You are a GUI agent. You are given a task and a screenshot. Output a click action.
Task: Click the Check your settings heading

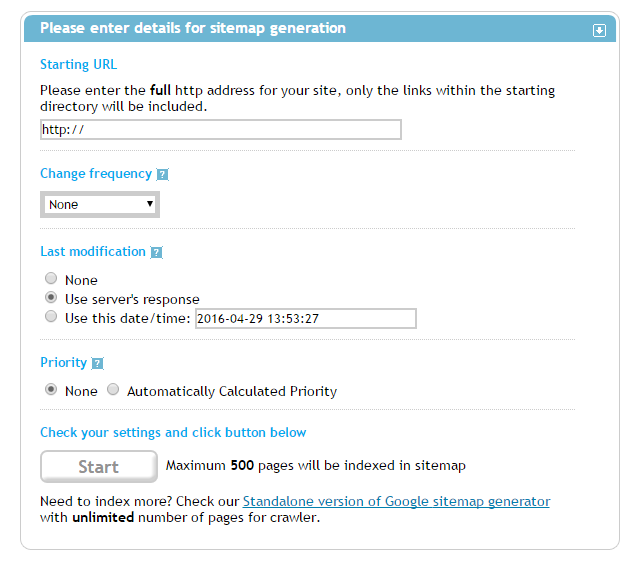(x=173, y=432)
